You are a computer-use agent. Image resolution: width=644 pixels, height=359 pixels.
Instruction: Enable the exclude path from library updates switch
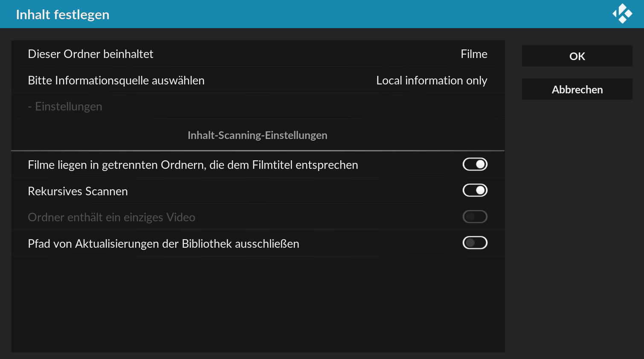coord(475,243)
